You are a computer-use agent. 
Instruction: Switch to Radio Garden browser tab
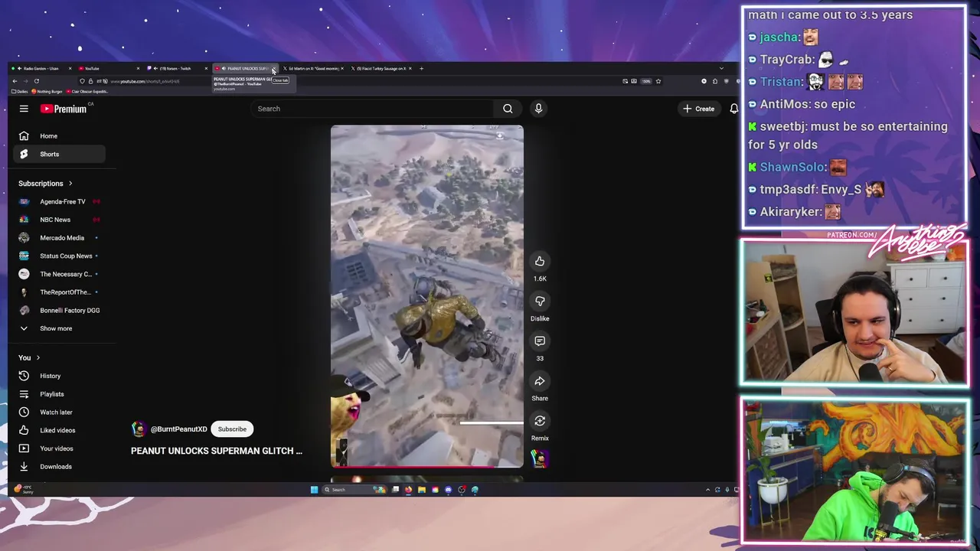coord(41,68)
